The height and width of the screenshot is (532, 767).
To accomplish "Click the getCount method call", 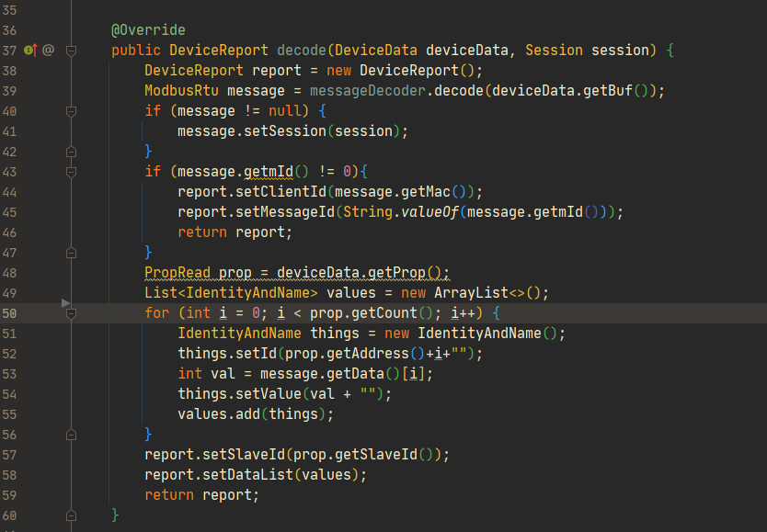I will pyautogui.click(x=384, y=313).
